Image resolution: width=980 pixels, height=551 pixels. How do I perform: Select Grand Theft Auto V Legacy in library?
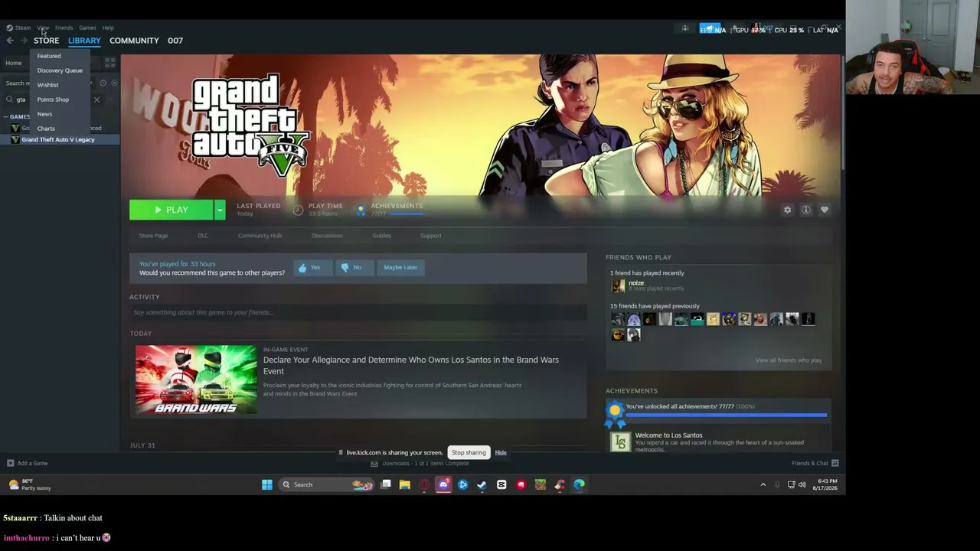60,140
